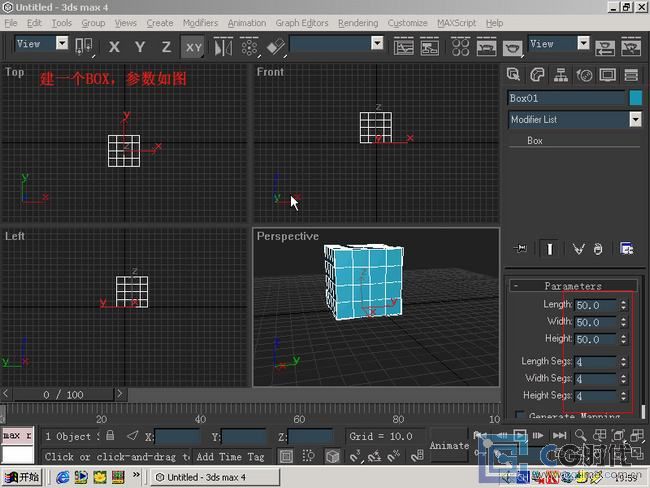
Task: Open the Graph Editors menu
Action: (302, 23)
